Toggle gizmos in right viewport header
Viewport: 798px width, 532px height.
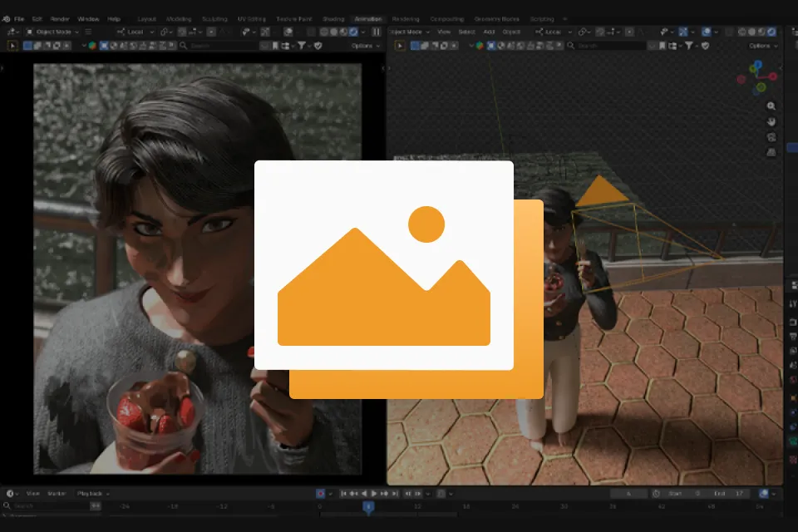[683, 32]
